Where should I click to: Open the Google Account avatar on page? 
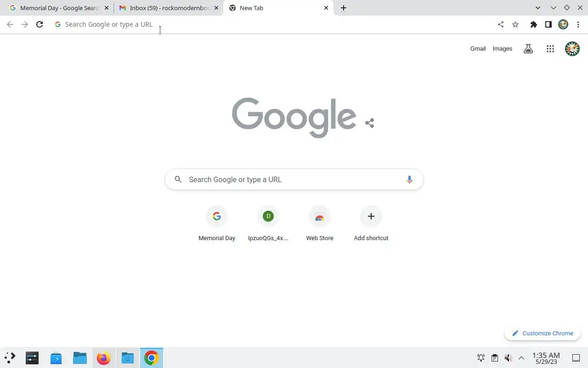[572, 49]
